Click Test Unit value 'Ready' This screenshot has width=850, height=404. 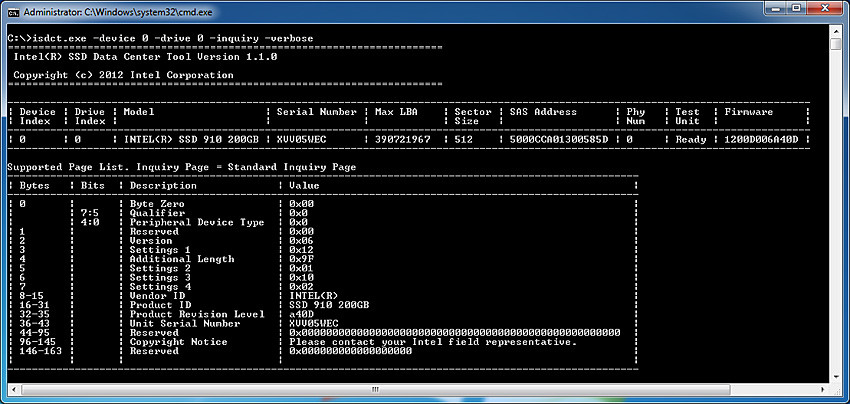click(691, 139)
